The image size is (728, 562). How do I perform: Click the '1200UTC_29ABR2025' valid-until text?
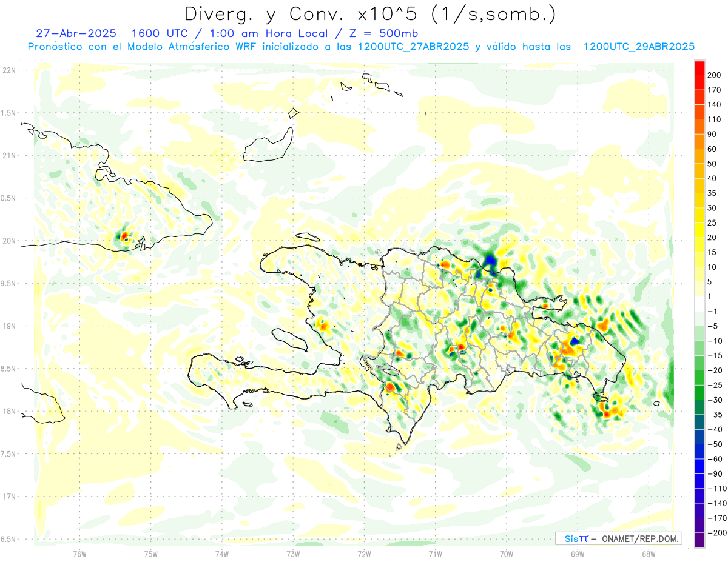pos(639,47)
